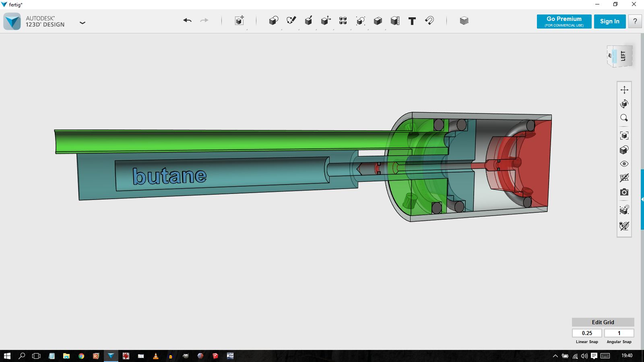644x362 pixels.
Task: Open the Primitives shapes tool
Action: pos(273,21)
